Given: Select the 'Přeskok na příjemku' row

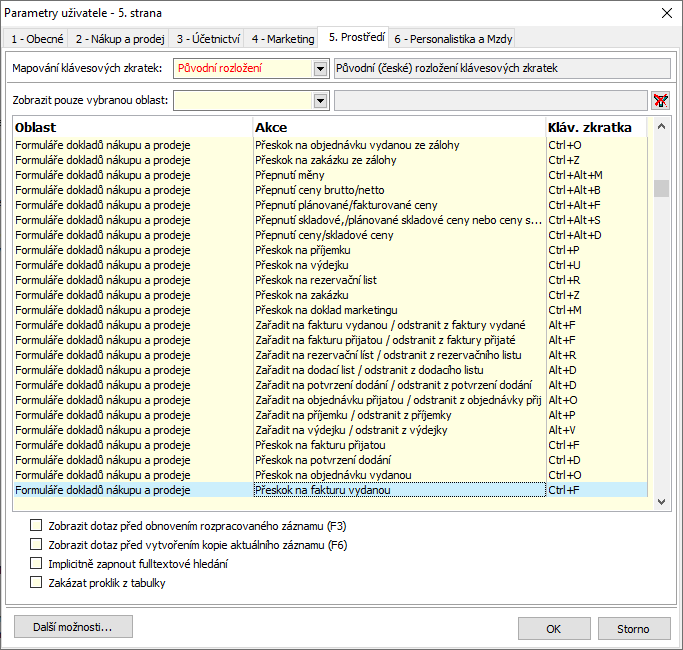Looking at the screenshot, I should click(331, 250).
